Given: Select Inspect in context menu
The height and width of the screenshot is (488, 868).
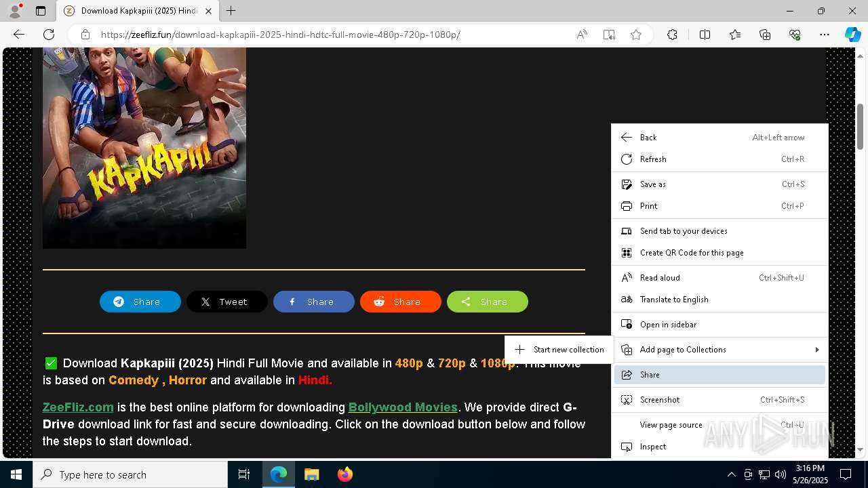Looking at the screenshot, I should pyautogui.click(x=719, y=447).
